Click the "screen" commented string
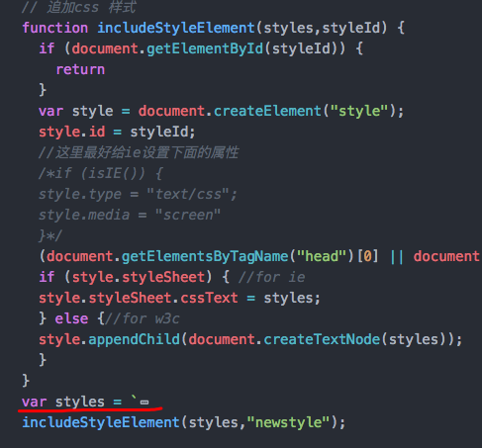The image size is (482, 448). pos(188,215)
